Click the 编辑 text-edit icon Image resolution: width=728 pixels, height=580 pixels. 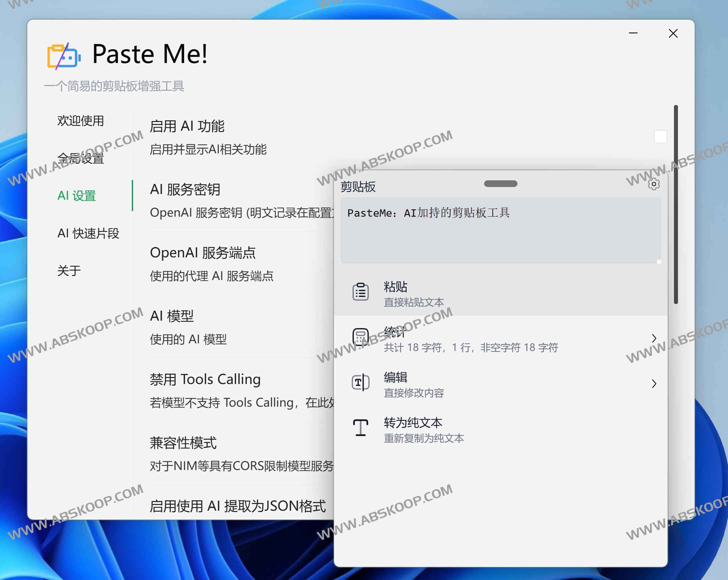[x=360, y=383]
